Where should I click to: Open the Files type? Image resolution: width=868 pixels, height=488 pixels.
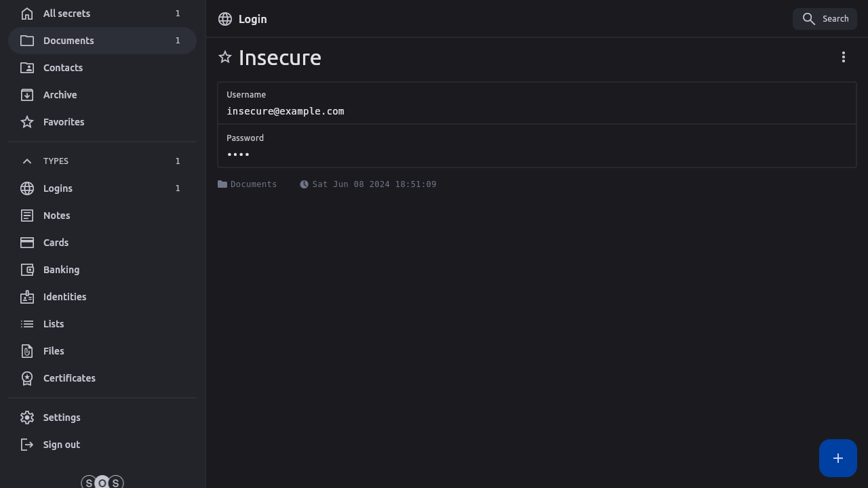tap(54, 351)
